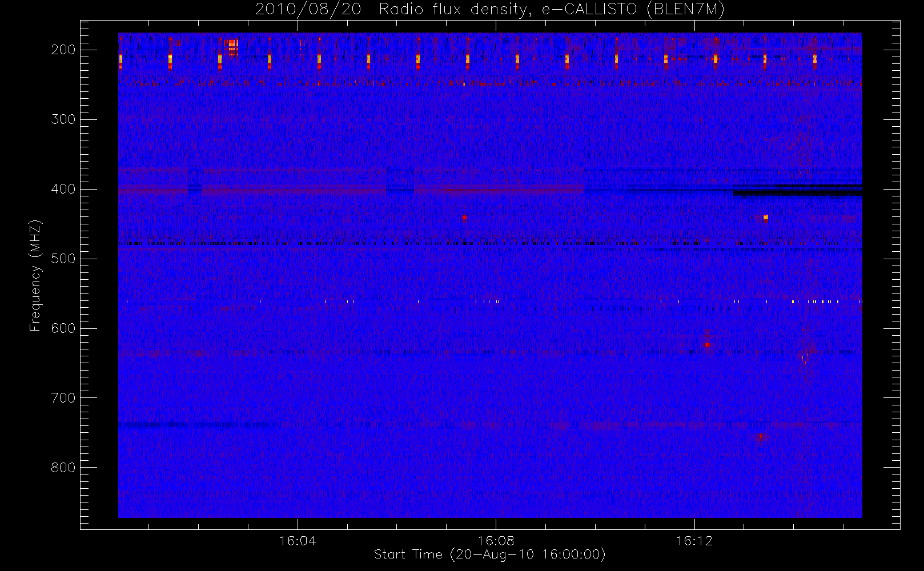Click the 800 frequency tick label
Viewport: 924px width, 571px height.
(x=63, y=468)
